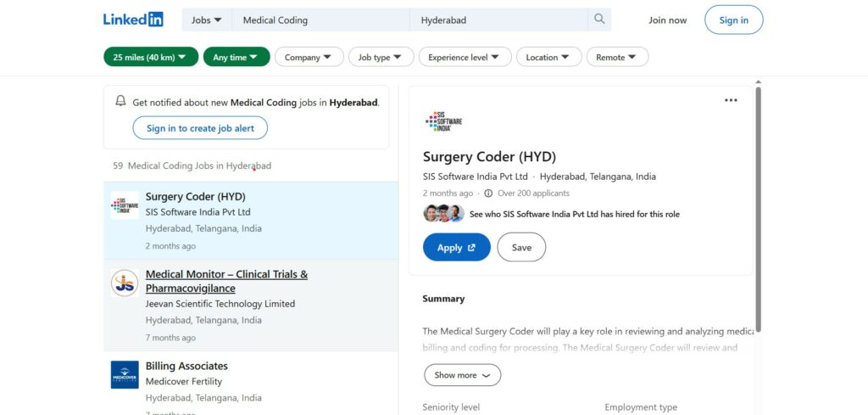Click the Medical Coding search field
Screen dimensions: 868x415
point(322,20)
